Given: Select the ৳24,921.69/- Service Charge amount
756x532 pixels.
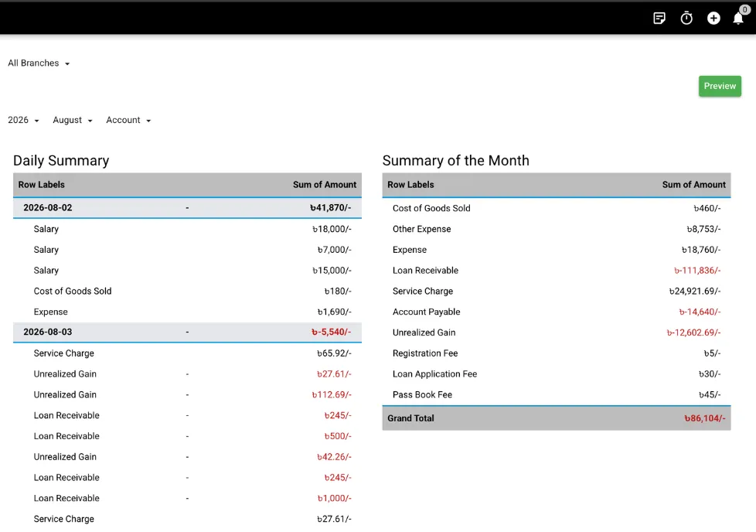Looking at the screenshot, I should tap(695, 292).
